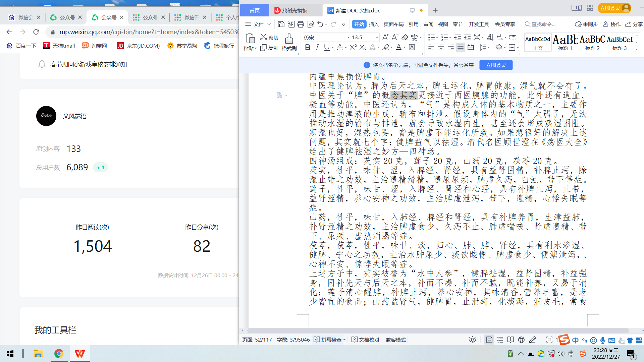The width and height of the screenshot is (644, 362).
Task: Toggle bold formatting
Action: (308, 48)
